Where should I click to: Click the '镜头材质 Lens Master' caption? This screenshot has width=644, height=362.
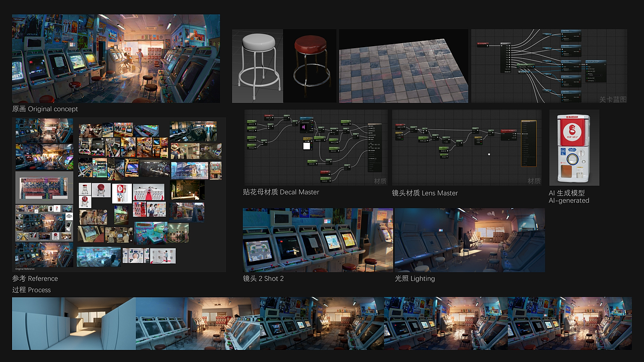pyautogui.click(x=425, y=193)
